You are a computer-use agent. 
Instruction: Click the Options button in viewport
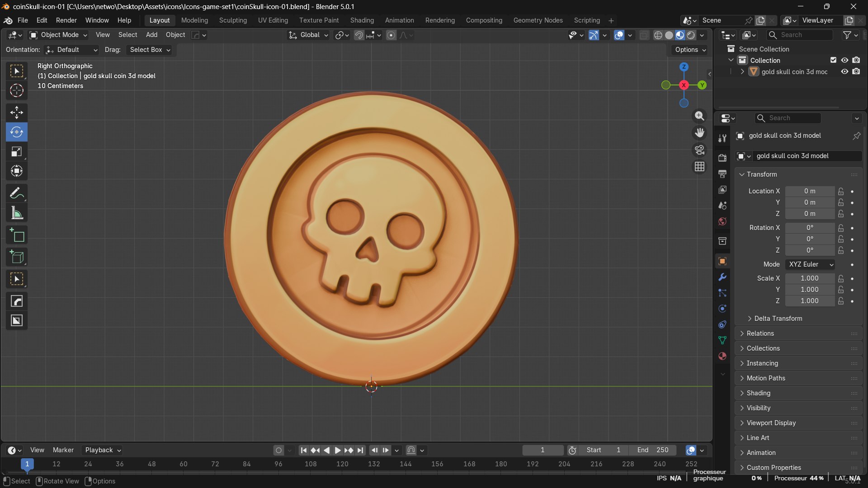[690, 50]
